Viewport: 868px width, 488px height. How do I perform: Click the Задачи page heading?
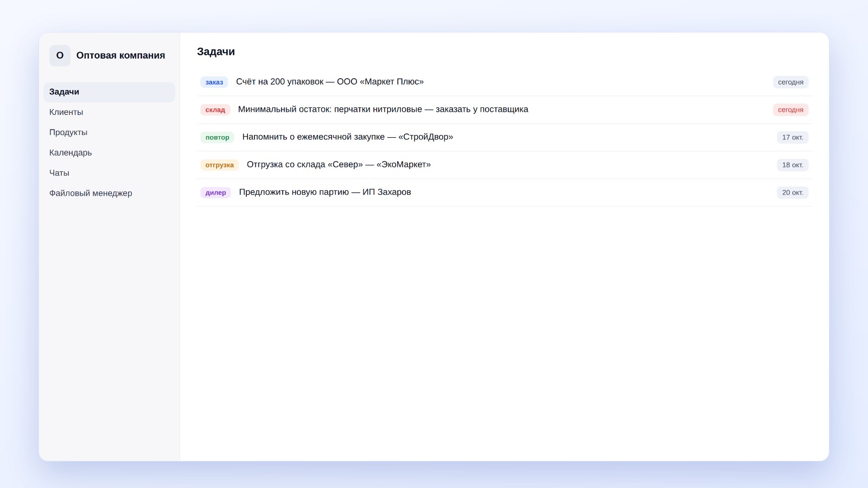216,52
